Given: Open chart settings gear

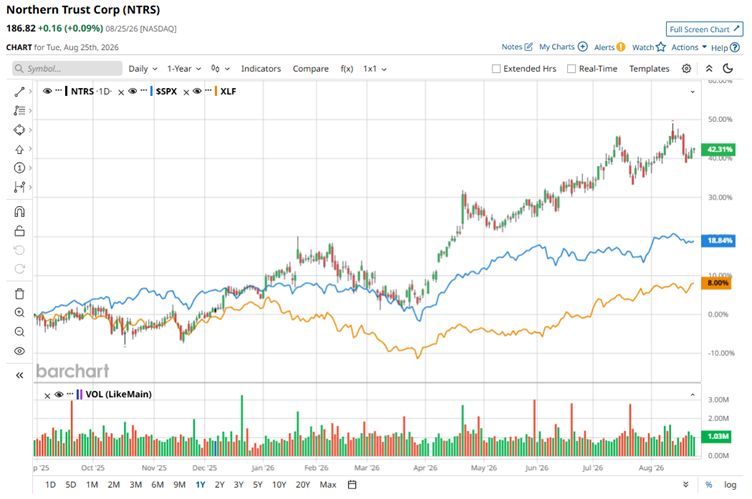Looking at the screenshot, I should coord(686,69).
